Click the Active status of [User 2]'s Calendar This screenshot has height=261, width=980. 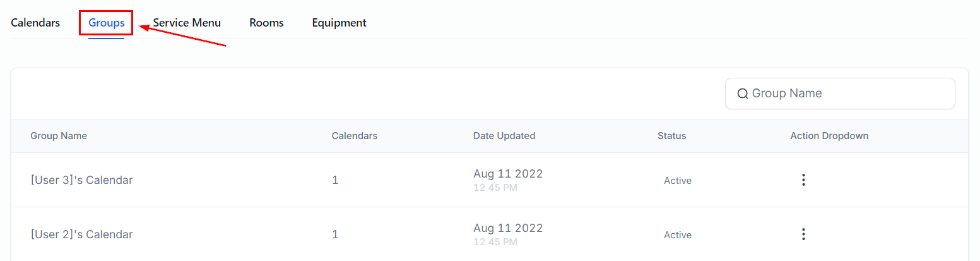(678, 235)
